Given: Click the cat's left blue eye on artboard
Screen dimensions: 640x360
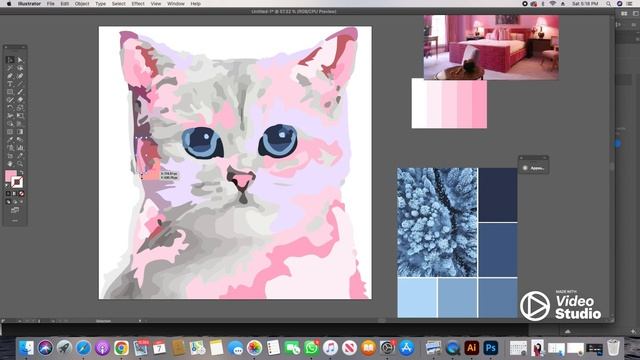Looking at the screenshot, I should click(203, 142).
